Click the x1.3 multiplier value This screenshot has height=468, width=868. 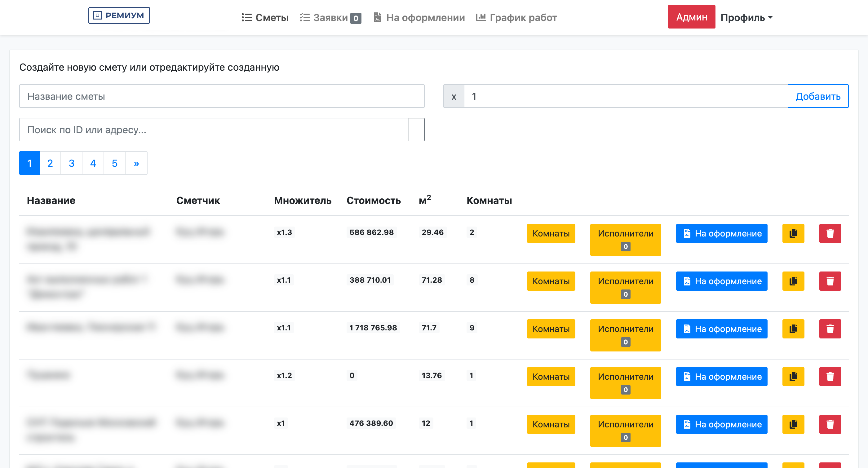[284, 232]
